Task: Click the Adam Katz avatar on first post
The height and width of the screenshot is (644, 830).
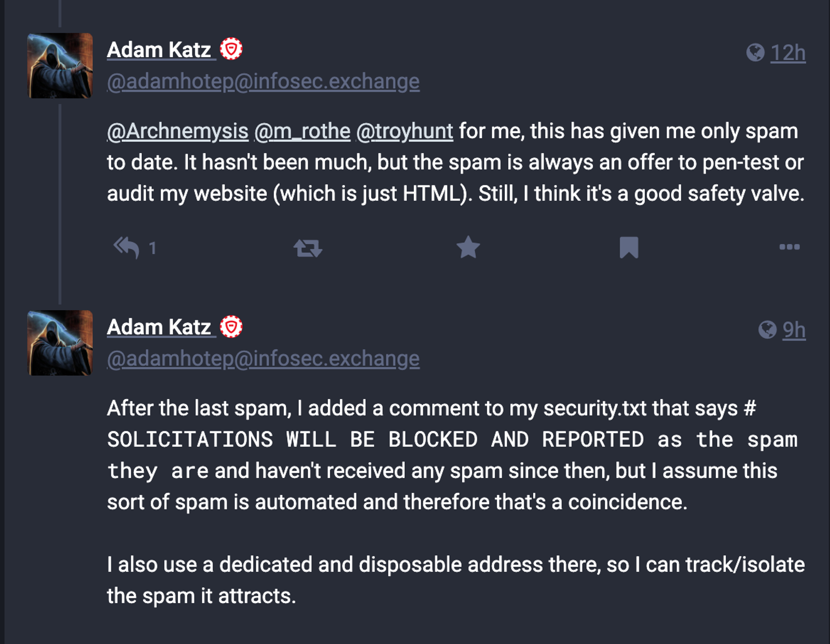Action: click(60, 66)
